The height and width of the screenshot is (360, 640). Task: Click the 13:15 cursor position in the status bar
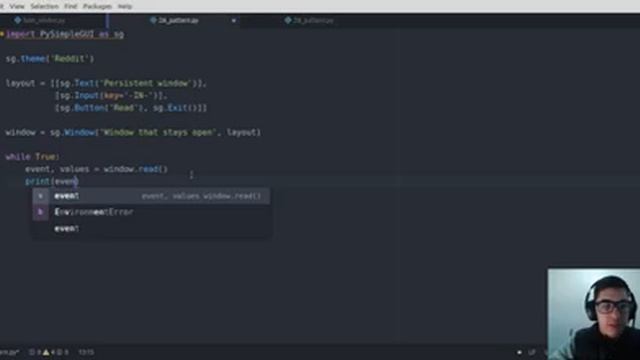[86, 352]
